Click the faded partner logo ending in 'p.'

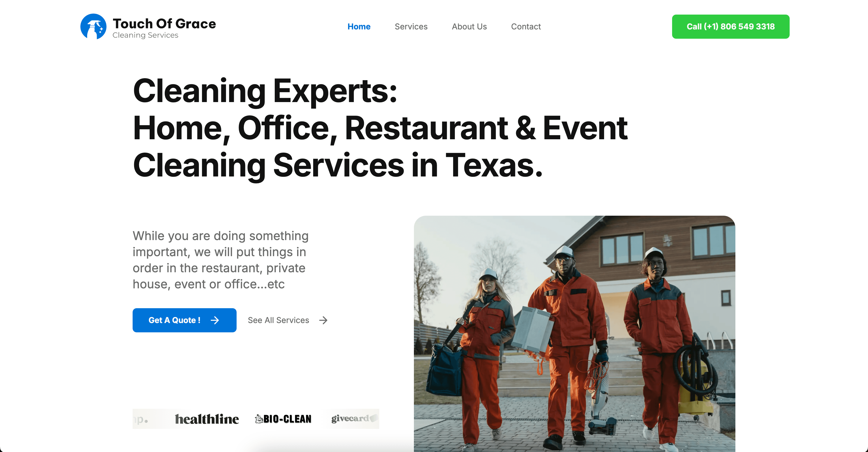(140, 420)
